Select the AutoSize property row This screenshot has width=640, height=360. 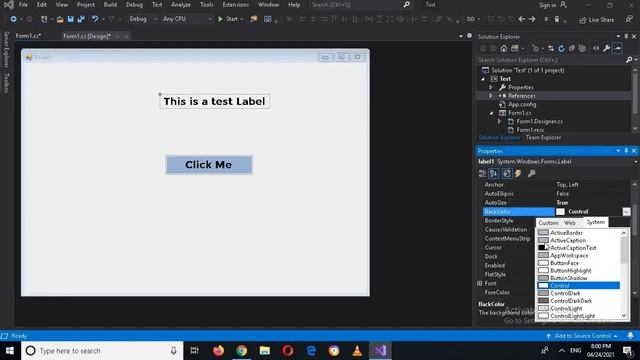(557, 203)
